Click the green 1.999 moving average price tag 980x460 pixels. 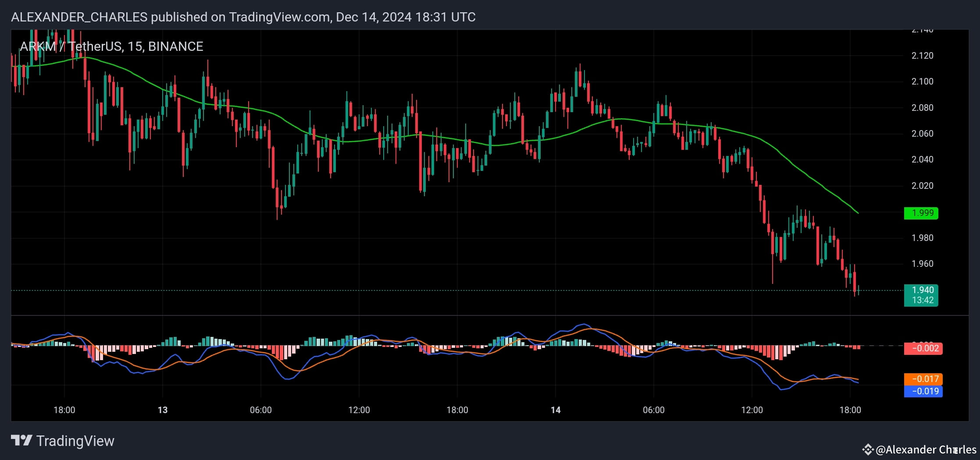[921, 213]
